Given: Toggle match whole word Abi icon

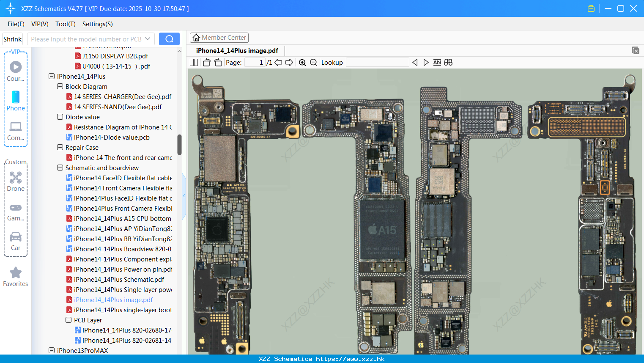Looking at the screenshot, I should [437, 63].
